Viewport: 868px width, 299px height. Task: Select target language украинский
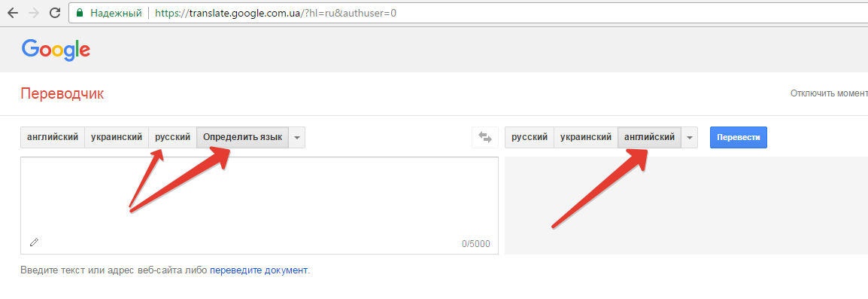click(586, 138)
